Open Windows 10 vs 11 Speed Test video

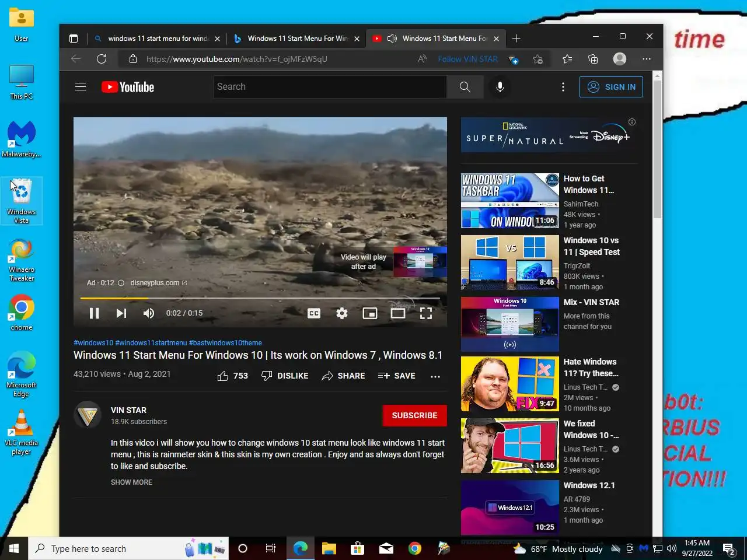510,262
